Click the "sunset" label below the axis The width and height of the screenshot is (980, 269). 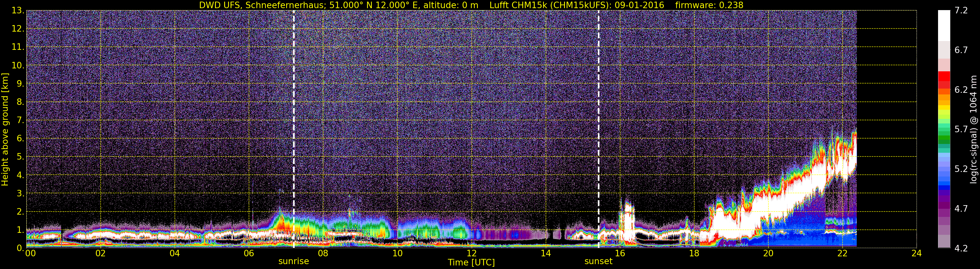(x=598, y=262)
